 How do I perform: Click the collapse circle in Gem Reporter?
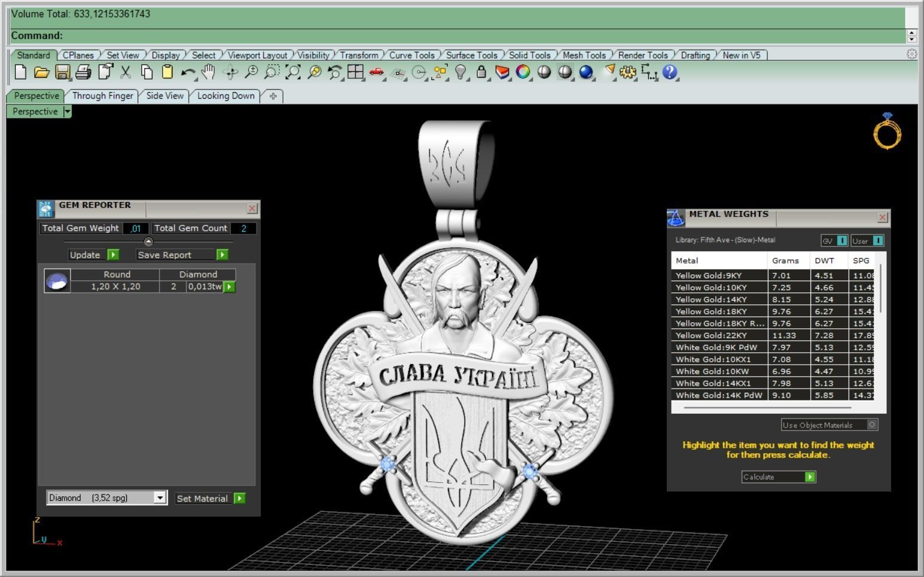tap(148, 242)
